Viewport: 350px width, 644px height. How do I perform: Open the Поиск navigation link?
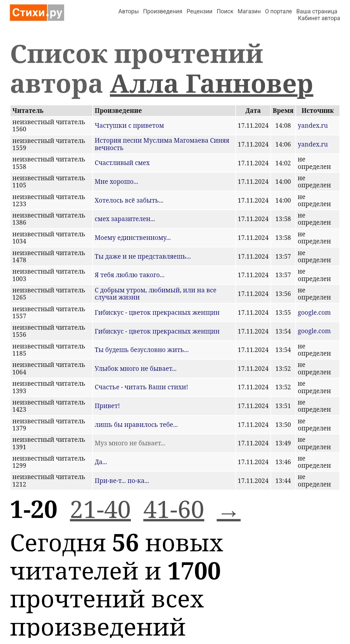(x=225, y=11)
